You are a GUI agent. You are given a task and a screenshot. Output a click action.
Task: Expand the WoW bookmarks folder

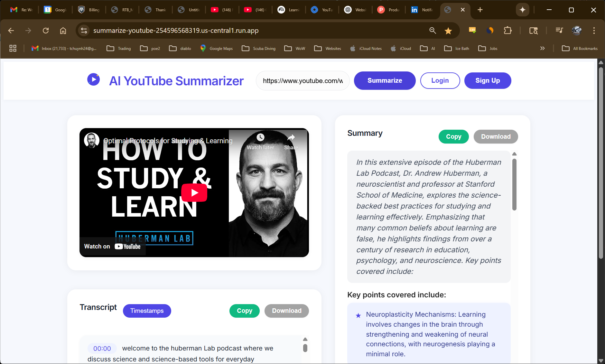[295, 48]
